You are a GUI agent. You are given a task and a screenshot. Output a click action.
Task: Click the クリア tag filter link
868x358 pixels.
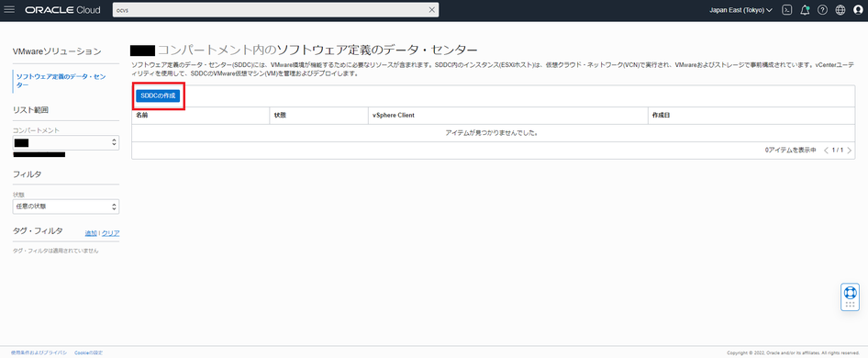click(110, 233)
